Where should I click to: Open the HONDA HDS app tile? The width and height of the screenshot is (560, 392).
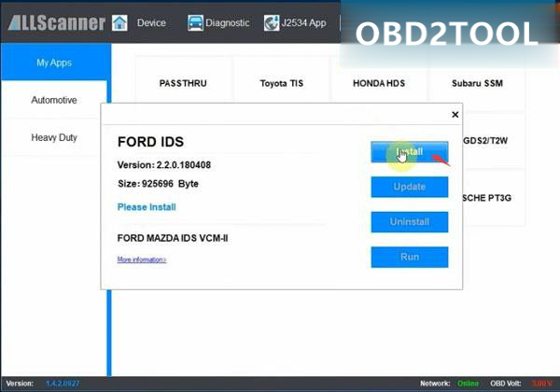(379, 83)
